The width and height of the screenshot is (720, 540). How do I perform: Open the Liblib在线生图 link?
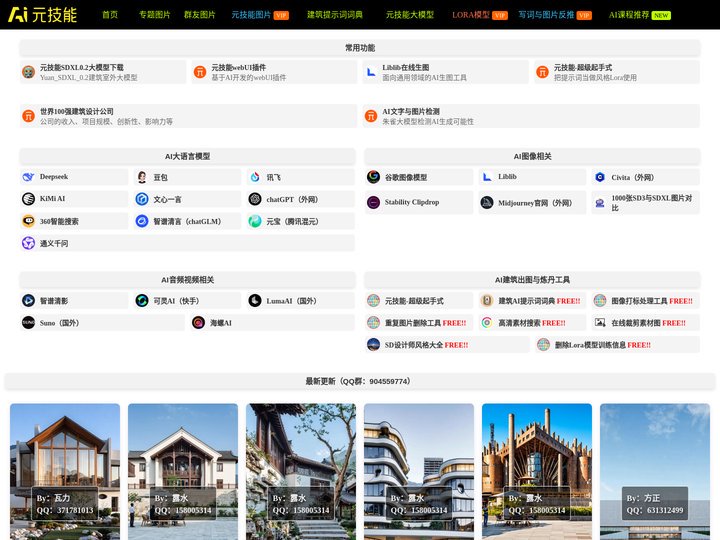(x=445, y=72)
